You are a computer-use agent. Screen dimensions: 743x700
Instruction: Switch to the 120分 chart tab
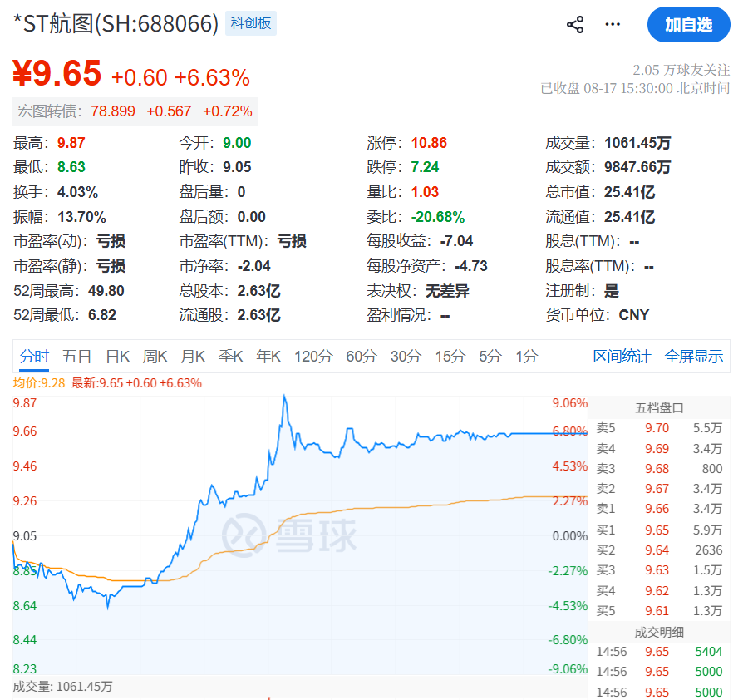click(313, 357)
